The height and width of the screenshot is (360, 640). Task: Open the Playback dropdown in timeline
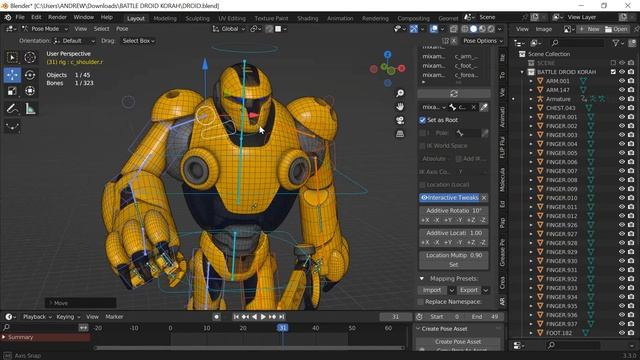click(x=37, y=317)
